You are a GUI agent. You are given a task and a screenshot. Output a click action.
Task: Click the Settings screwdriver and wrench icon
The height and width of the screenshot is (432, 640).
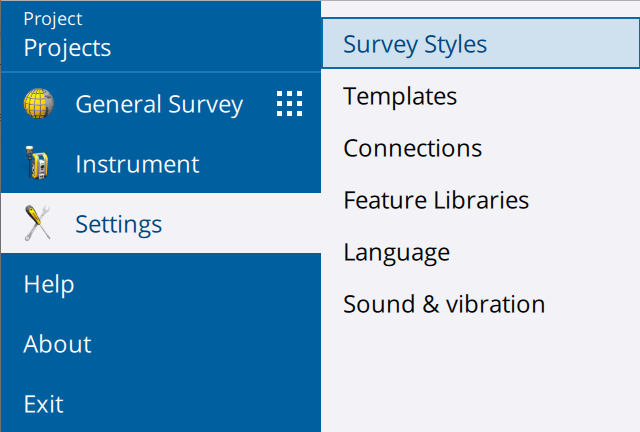pos(38,223)
